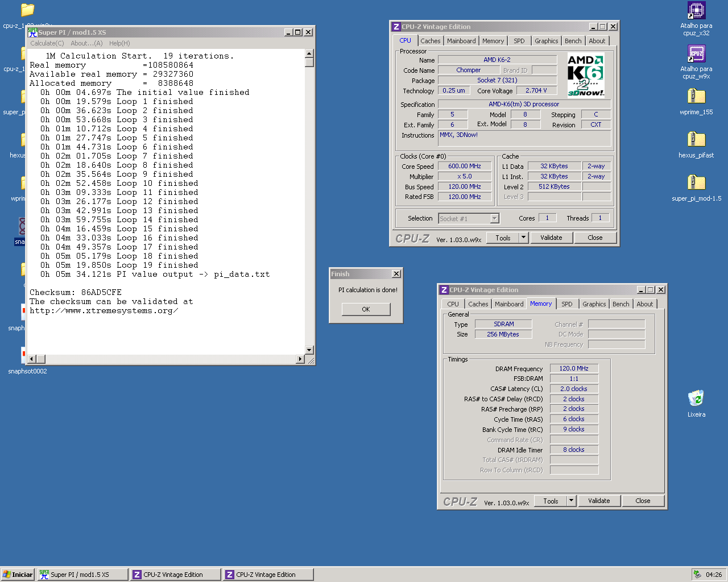Screen dimensions: 728x582
Task: Click the down arrow on Super PI's scrollbar
Action: click(x=309, y=351)
